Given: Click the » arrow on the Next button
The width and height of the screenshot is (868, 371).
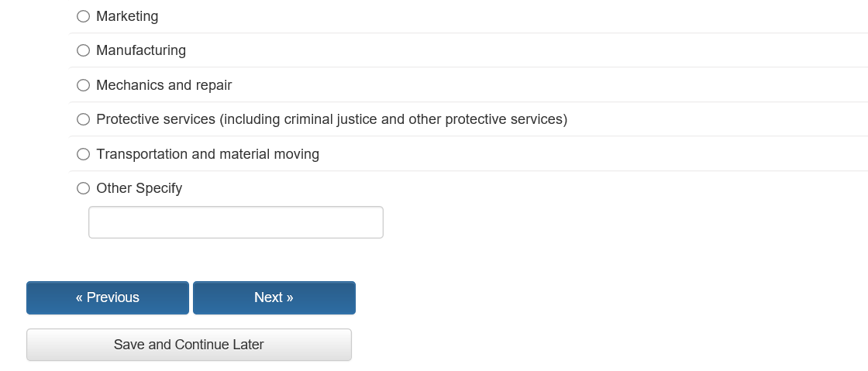Looking at the screenshot, I should point(289,297).
